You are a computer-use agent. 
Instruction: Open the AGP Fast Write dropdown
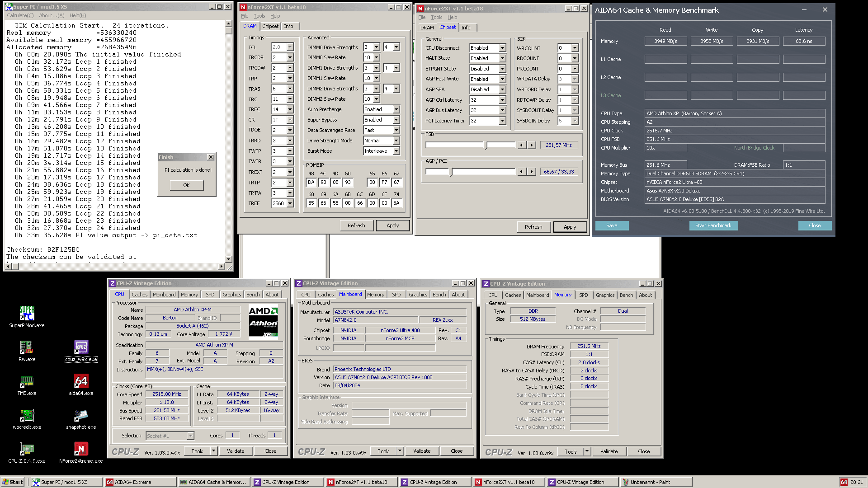pyautogui.click(x=502, y=79)
